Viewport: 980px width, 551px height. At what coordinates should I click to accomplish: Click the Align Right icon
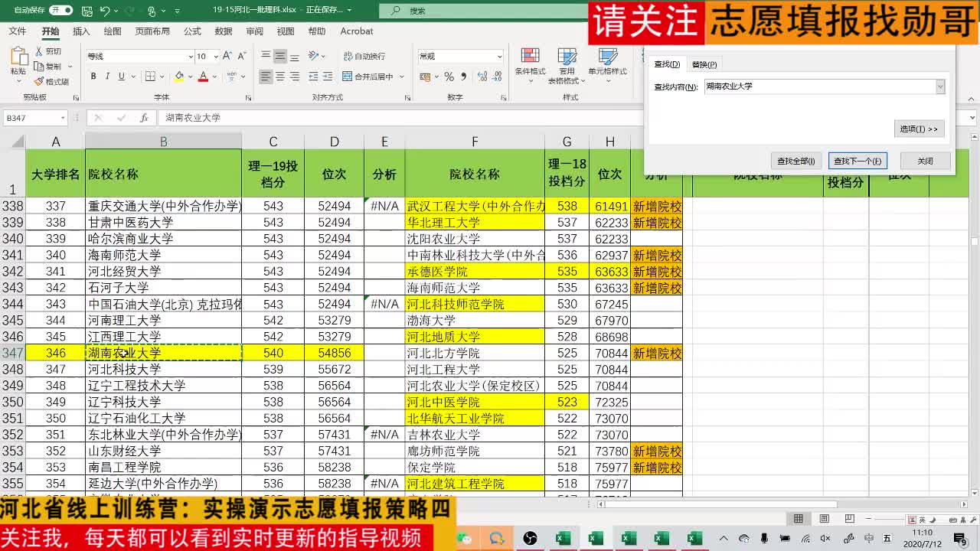(295, 77)
